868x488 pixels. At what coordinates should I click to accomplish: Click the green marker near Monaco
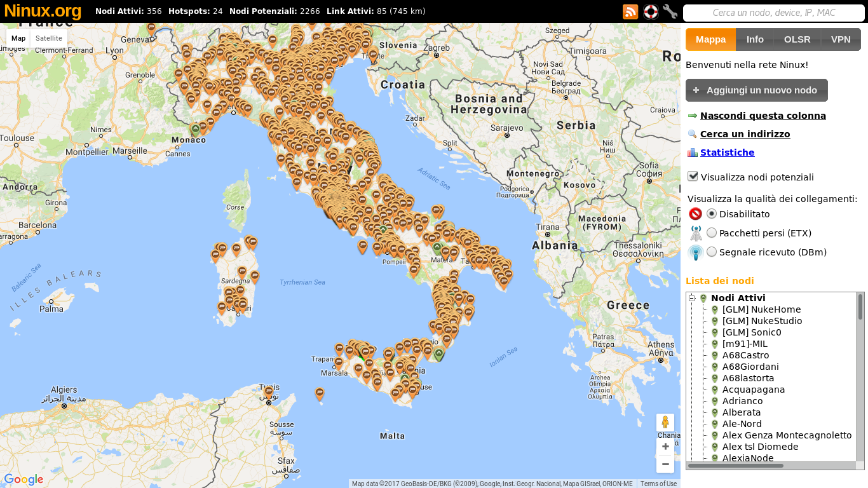[x=196, y=130]
